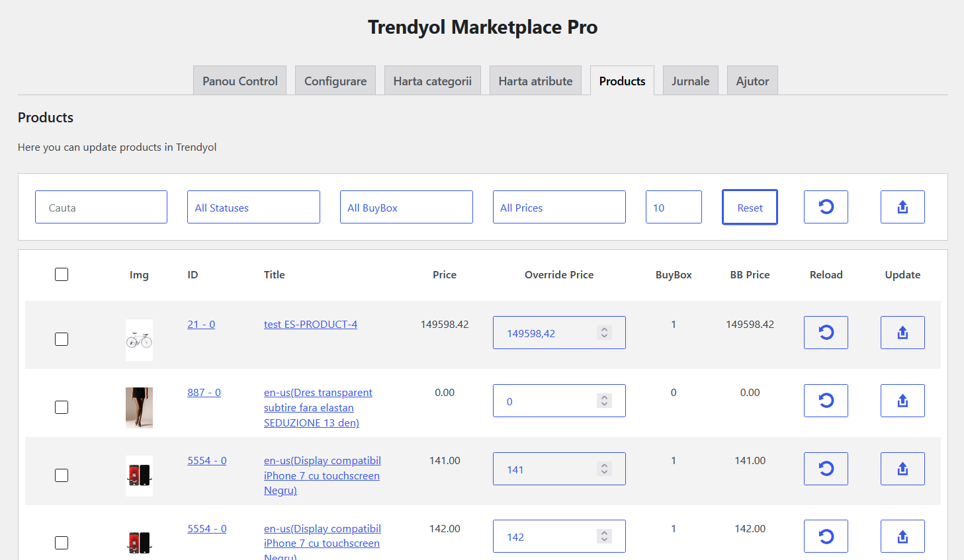Open the iPhone 7 display title link priced 141.00
Image resolution: width=964 pixels, height=560 pixels.
click(x=322, y=475)
